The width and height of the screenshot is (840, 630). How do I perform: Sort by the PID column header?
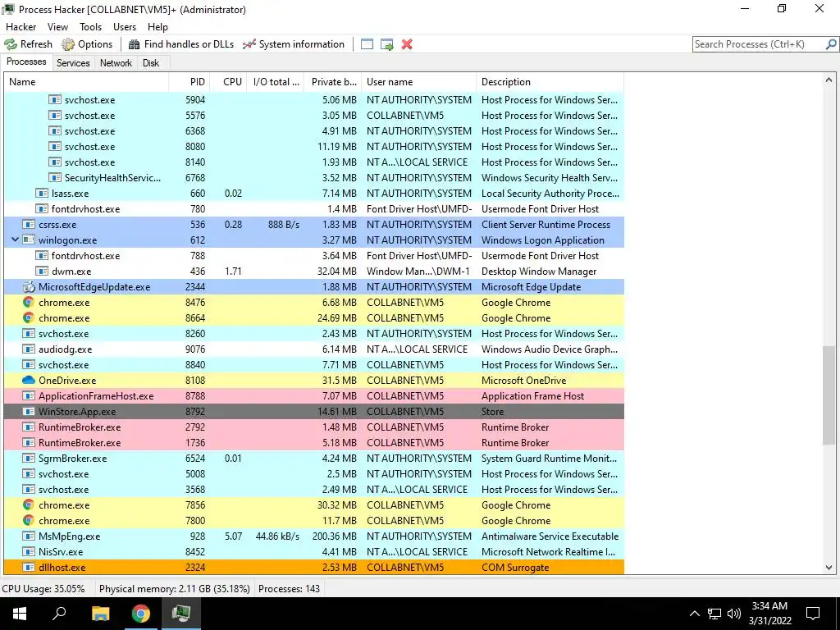pos(189,82)
